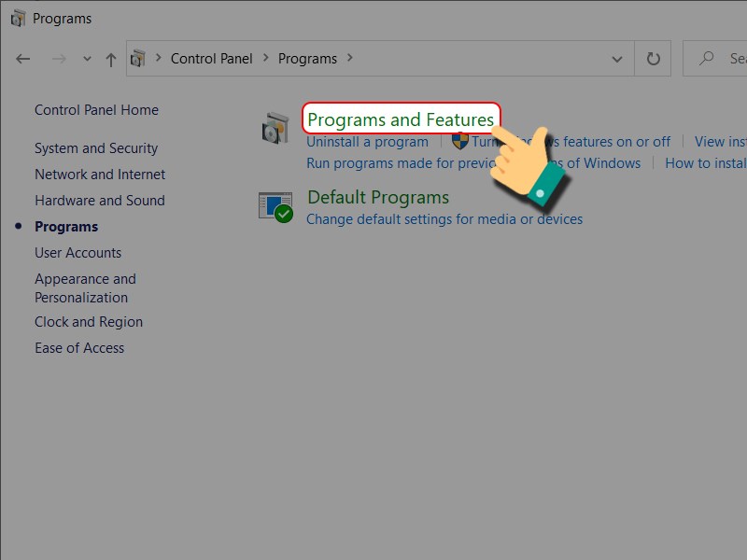The image size is (747, 560).
Task: Open Programs and Features via its icon
Action: coord(275,128)
